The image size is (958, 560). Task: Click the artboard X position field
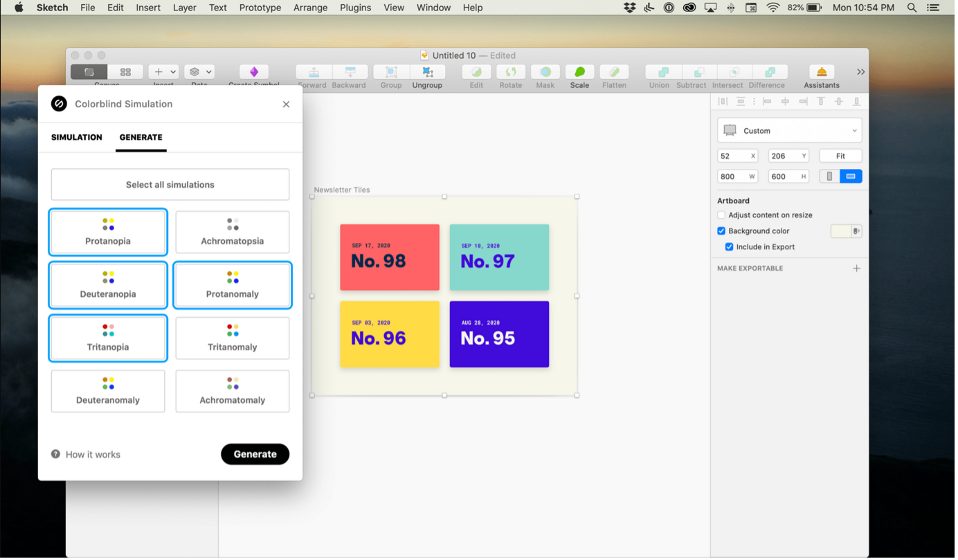pos(739,156)
